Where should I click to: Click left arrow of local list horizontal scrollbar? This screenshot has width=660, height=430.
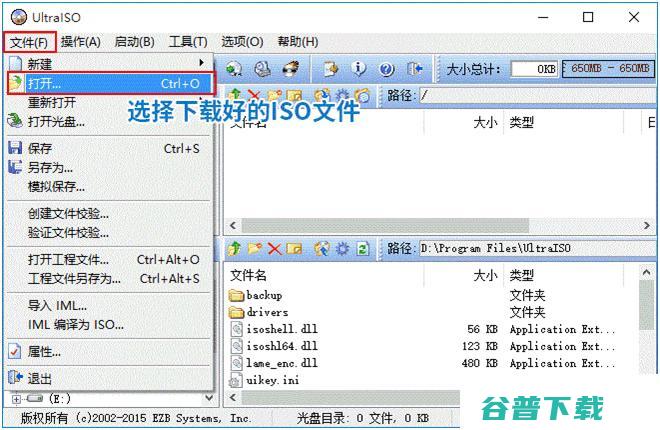[x=233, y=397]
